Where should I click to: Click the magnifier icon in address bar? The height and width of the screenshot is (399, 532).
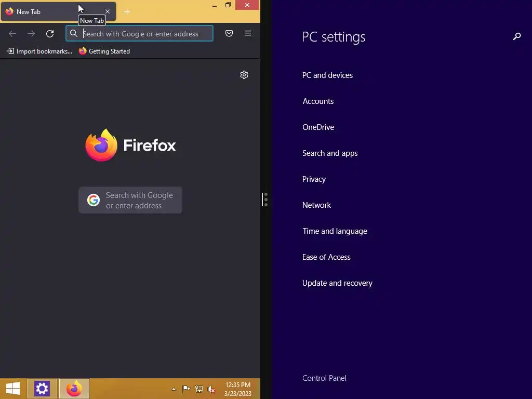click(x=74, y=33)
